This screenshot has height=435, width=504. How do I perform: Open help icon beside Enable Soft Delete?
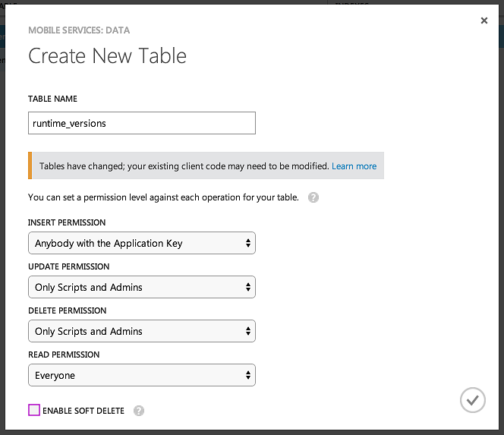(139, 411)
